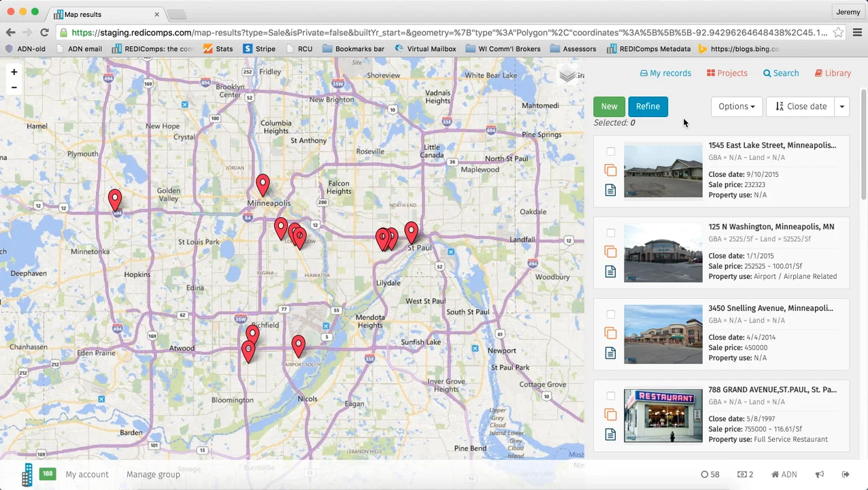Select the Map results browser tab
The width and height of the screenshot is (868, 490).
[x=107, y=14]
